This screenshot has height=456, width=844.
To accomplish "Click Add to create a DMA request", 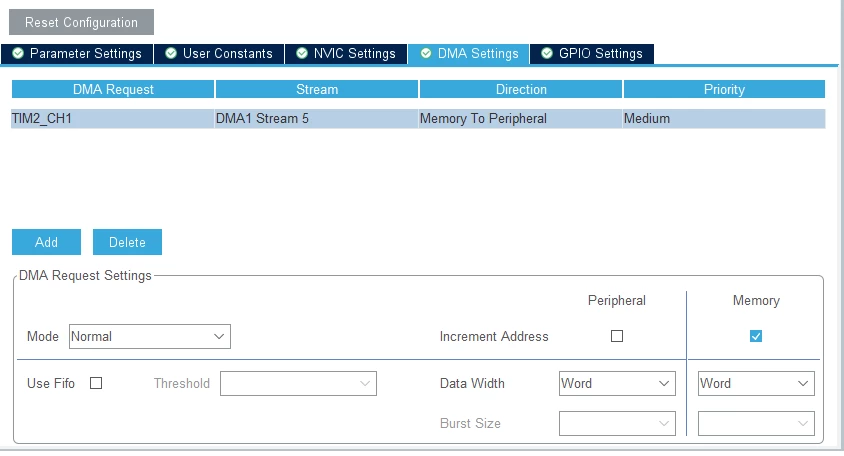I will coord(46,242).
